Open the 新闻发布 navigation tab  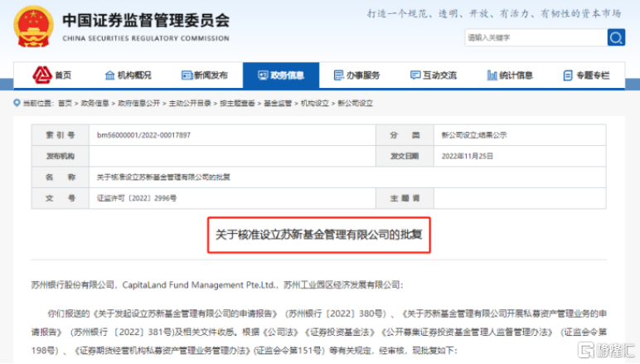tap(205, 75)
